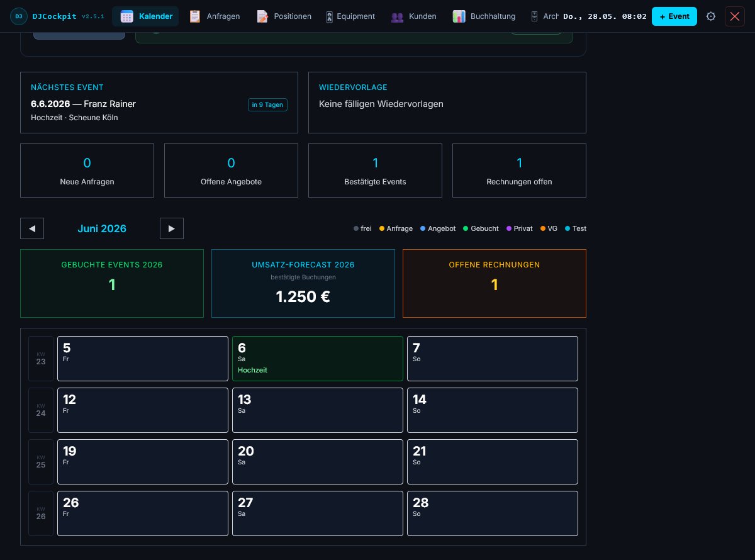Select the Hochzeit event on June 6
This screenshot has width=755, height=560.
252,370
